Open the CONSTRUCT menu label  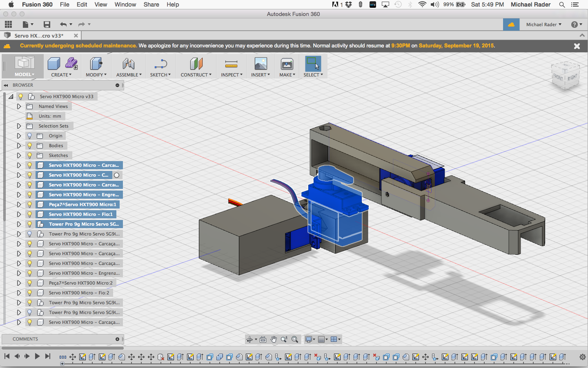(196, 75)
